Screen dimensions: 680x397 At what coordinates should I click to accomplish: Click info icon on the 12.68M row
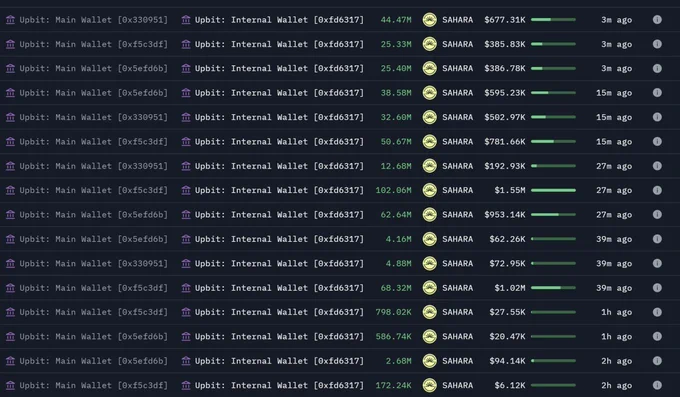point(657,166)
